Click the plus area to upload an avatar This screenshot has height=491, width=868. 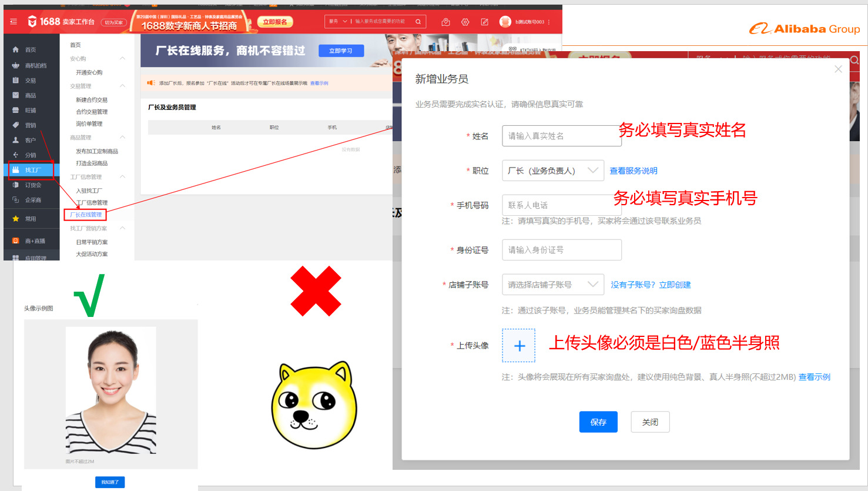[x=518, y=345]
